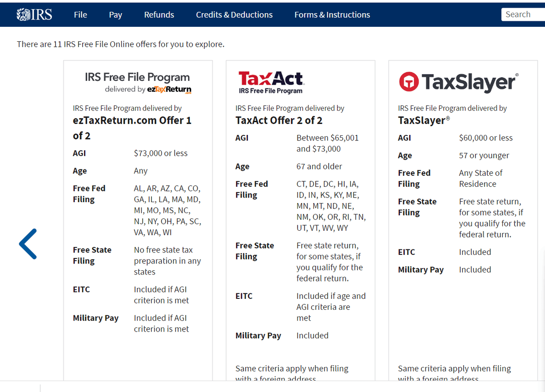
Task: Select text '$60,000 or less'
Action: point(486,138)
